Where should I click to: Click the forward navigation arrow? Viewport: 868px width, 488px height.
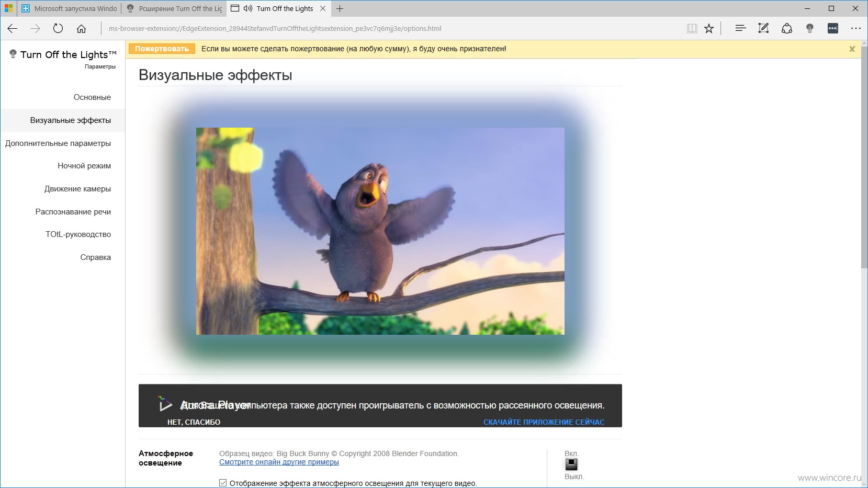click(x=36, y=29)
